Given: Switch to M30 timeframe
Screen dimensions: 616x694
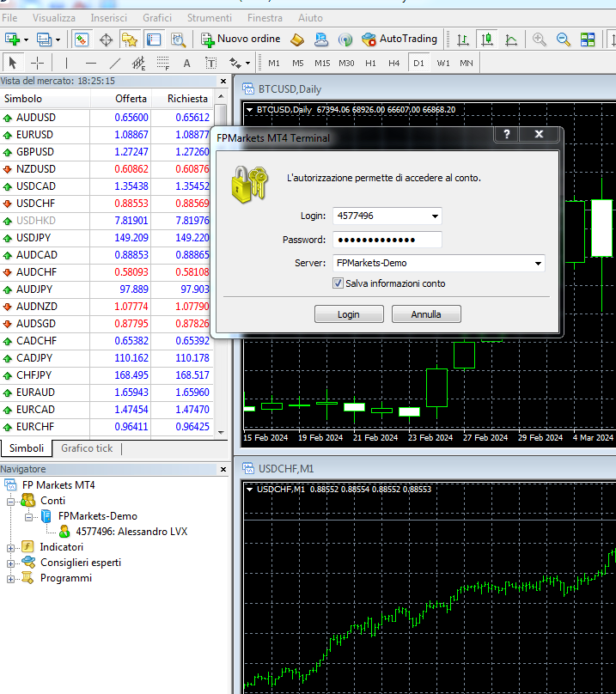Looking at the screenshot, I should coord(346,64).
